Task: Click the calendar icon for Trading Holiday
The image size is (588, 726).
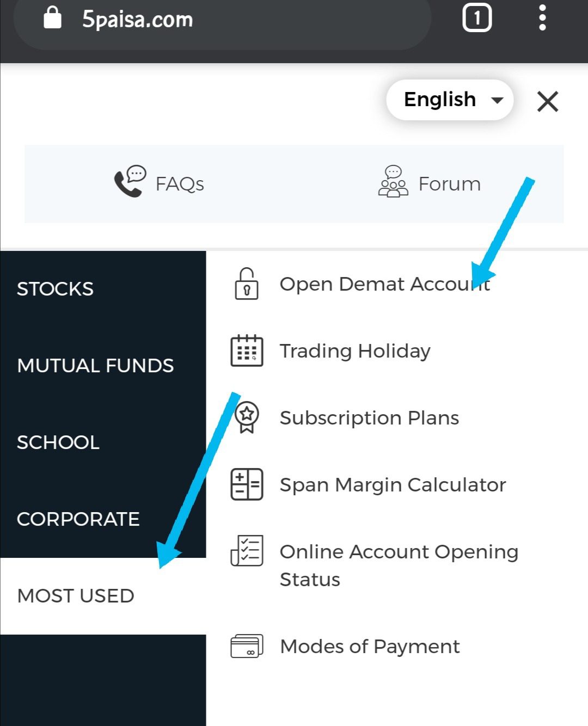Action: click(x=247, y=350)
